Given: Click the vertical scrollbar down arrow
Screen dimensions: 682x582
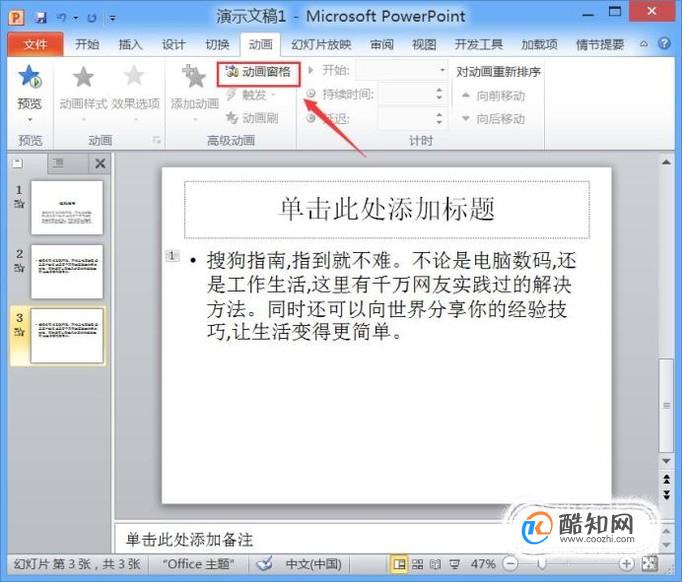Looking at the screenshot, I should pyautogui.click(x=666, y=461).
